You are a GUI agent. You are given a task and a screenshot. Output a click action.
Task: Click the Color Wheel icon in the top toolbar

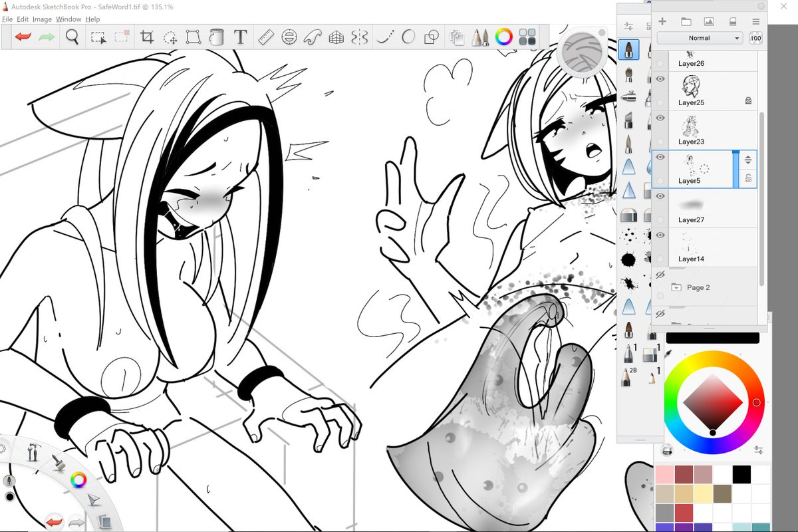[504, 37]
